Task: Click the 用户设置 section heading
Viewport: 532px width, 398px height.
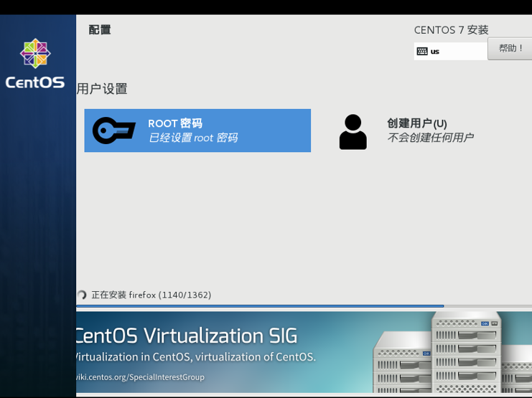Action: tap(102, 89)
